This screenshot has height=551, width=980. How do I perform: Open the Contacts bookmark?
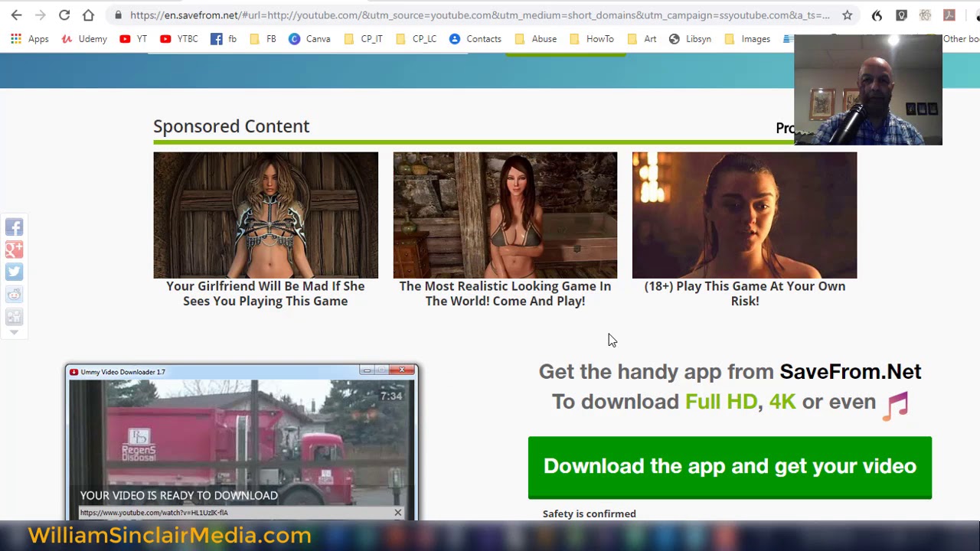(x=475, y=39)
